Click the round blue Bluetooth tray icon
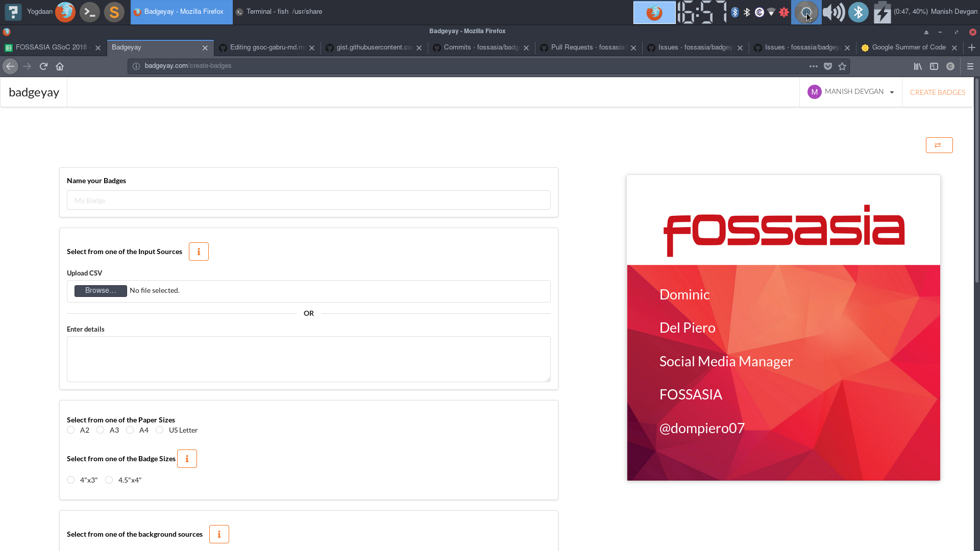The image size is (980, 551). (859, 12)
